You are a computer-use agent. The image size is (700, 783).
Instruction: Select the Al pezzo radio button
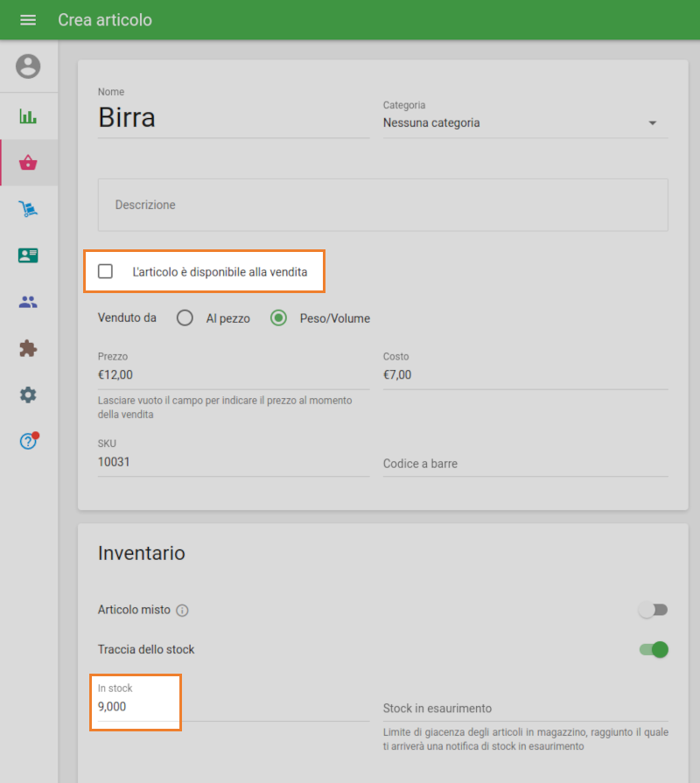[185, 318]
